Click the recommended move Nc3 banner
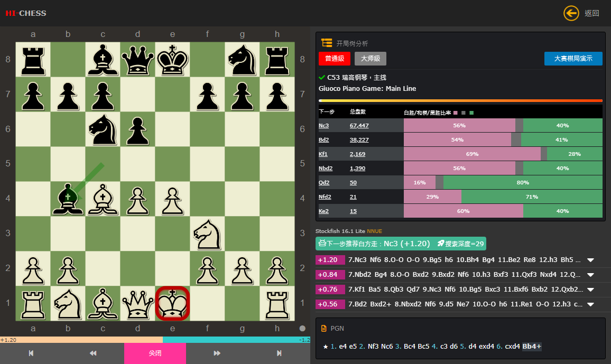Screen dimensions: 611x364 (x=401, y=244)
